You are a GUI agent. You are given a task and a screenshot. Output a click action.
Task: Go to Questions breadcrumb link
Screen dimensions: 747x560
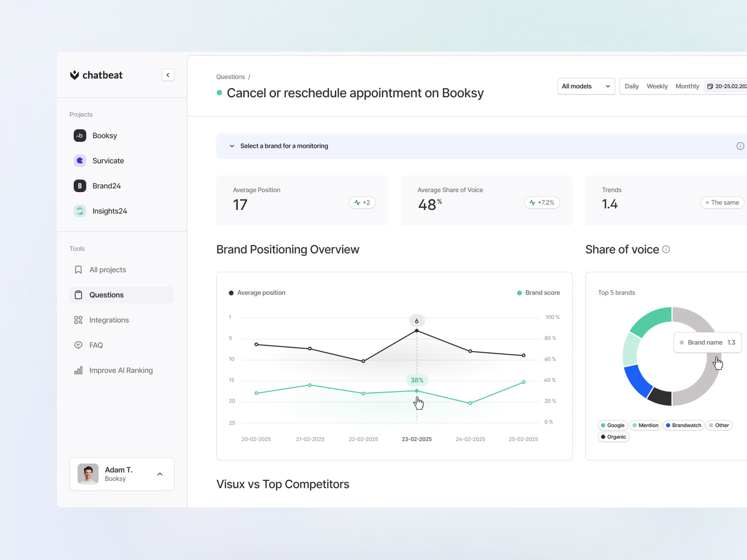pyautogui.click(x=231, y=77)
